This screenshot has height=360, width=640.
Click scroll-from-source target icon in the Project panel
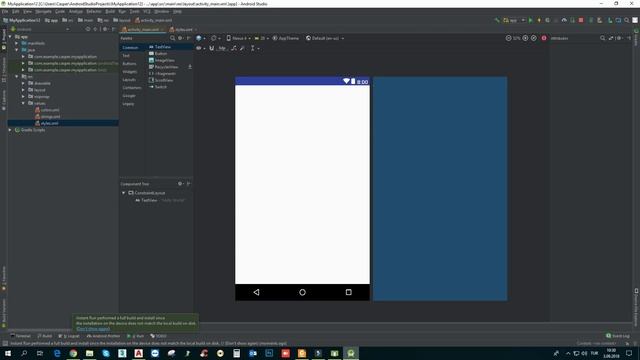click(x=88, y=29)
